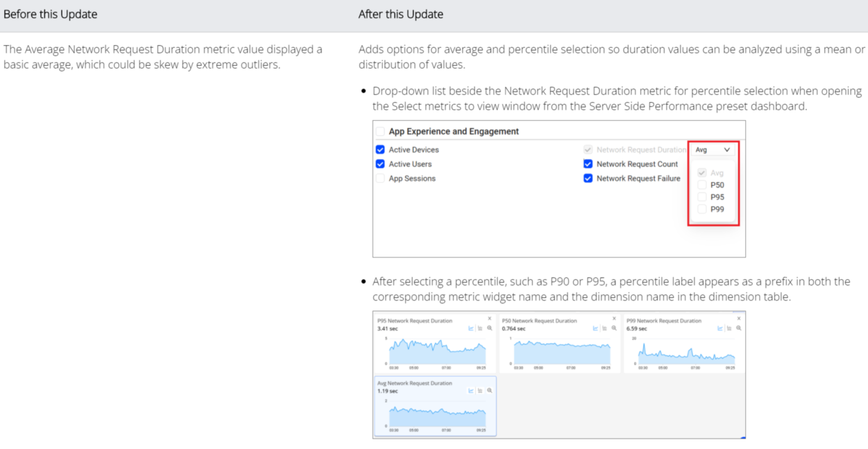Screen dimensions: 868x449
Task: Switch P99 widget to bar chart view
Action: [x=729, y=328]
